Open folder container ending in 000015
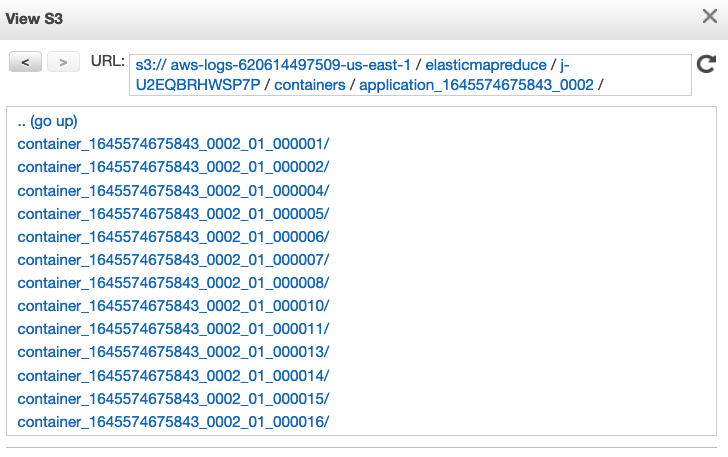728x457 pixels. (173, 399)
